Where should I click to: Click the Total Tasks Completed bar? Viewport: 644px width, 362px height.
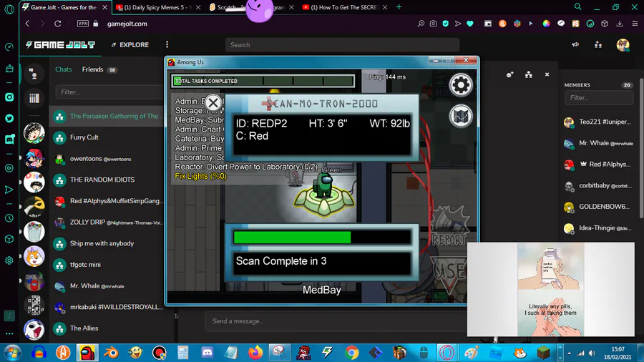click(263, 81)
